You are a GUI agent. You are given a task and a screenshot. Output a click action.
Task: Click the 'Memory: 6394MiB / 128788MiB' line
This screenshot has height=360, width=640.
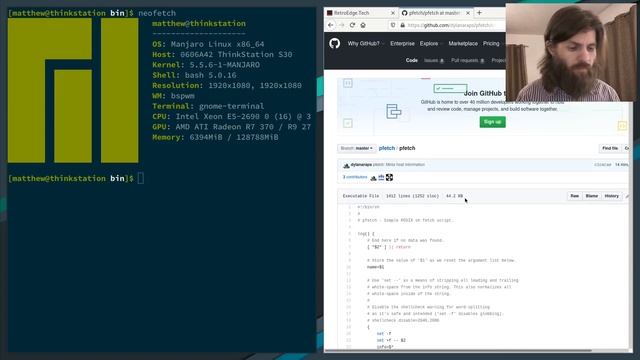(215, 137)
